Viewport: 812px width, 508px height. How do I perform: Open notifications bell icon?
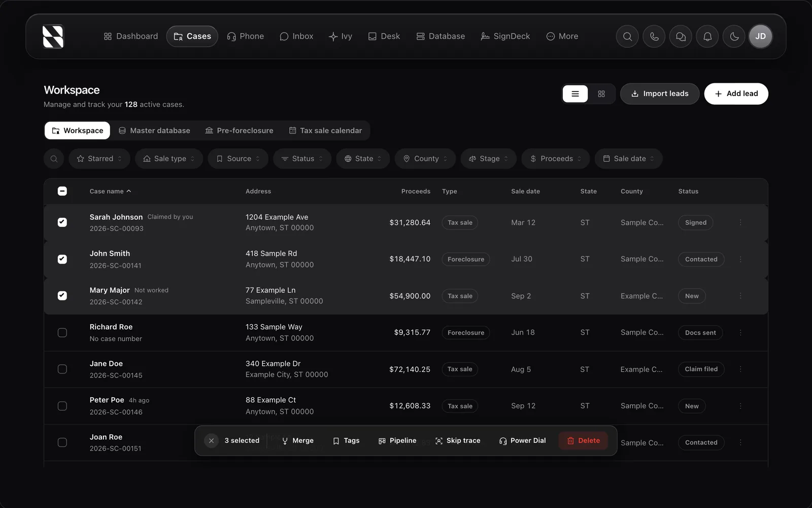point(707,37)
